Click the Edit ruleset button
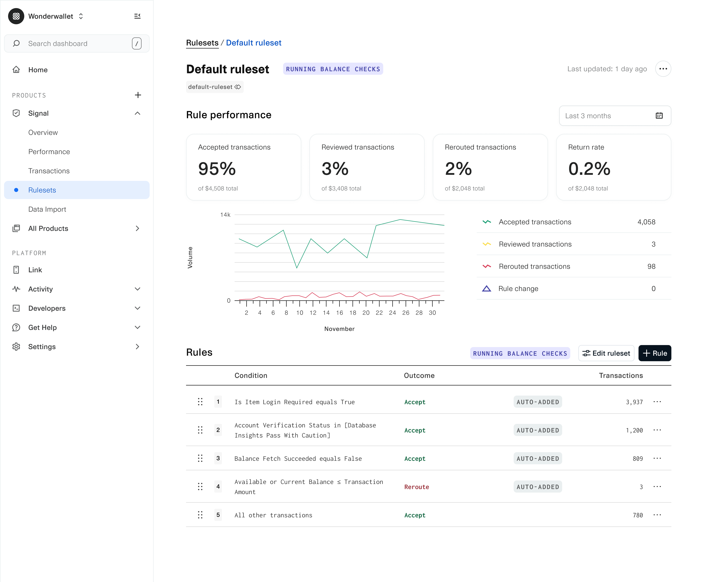728x582 pixels. click(606, 353)
